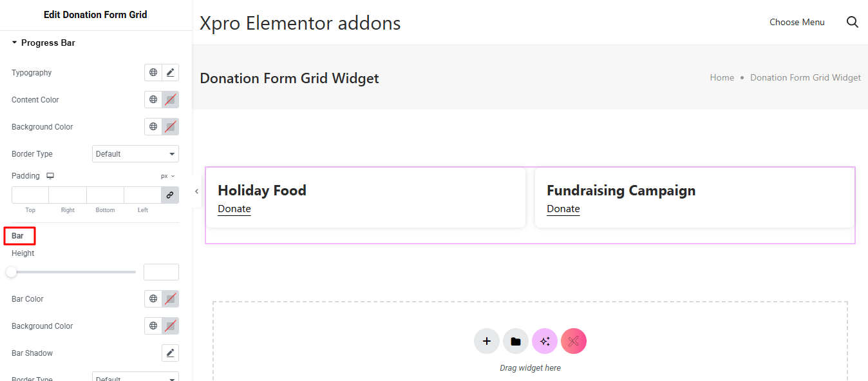
Task: Click the bar Height number field
Action: 161,272
